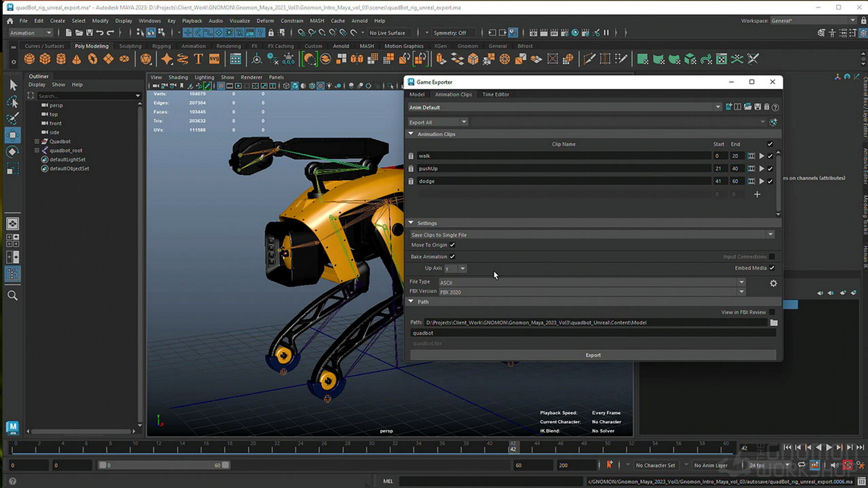Delete the Game Exporter preset

pyautogui.click(x=766, y=107)
